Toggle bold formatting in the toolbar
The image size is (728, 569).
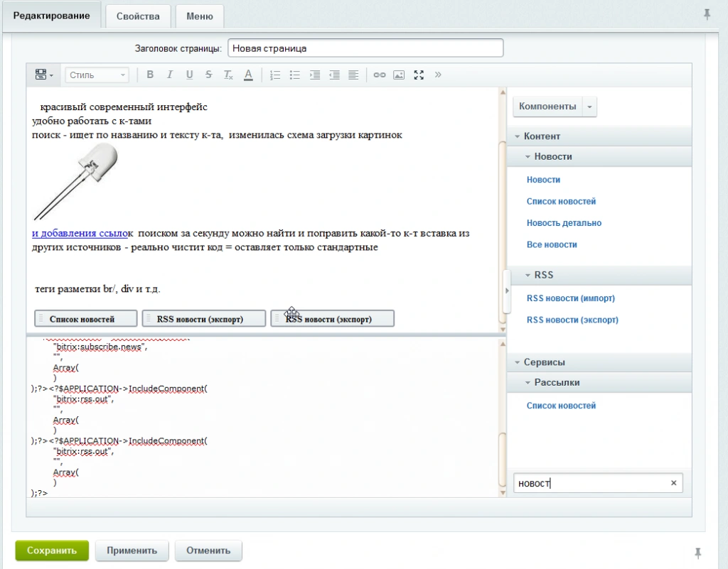150,75
